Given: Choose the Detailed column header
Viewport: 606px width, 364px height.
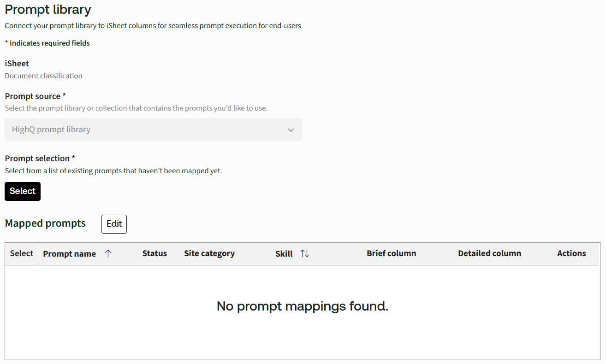Looking at the screenshot, I should tap(489, 253).
